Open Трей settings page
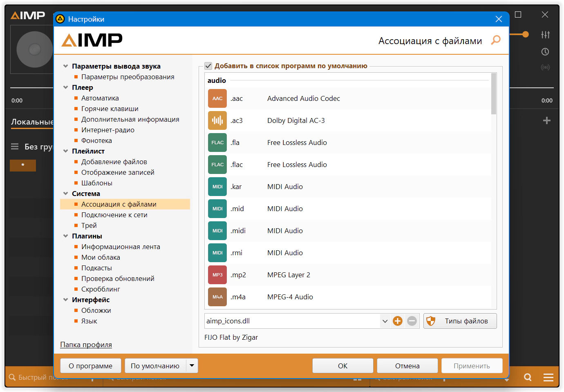 pyautogui.click(x=89, y=225)
